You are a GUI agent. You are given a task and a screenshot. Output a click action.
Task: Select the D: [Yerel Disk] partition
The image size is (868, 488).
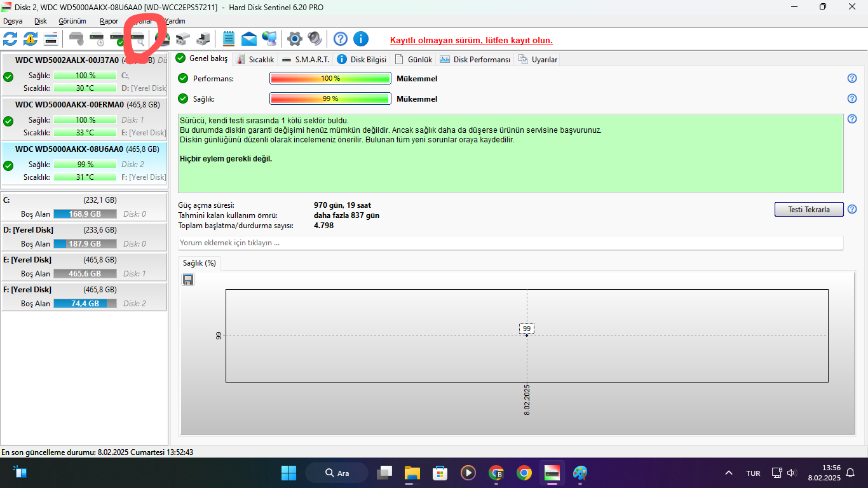(84, 237)
